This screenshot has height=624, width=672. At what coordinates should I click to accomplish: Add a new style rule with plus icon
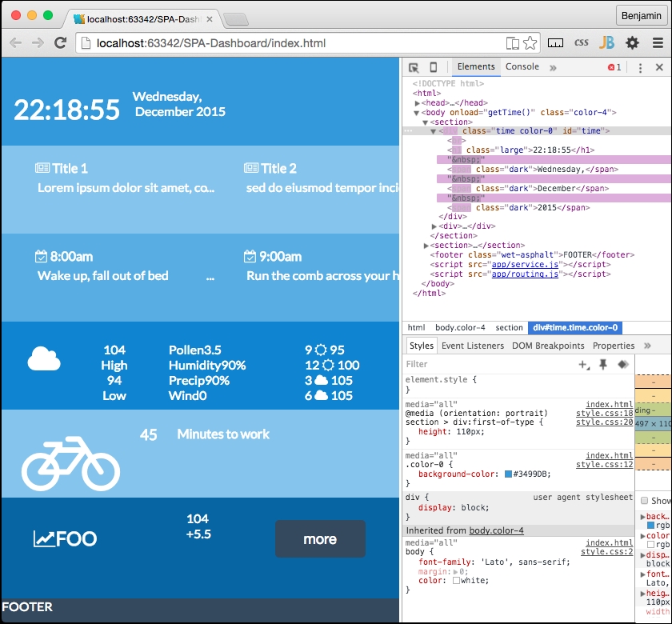coord(583,364)
